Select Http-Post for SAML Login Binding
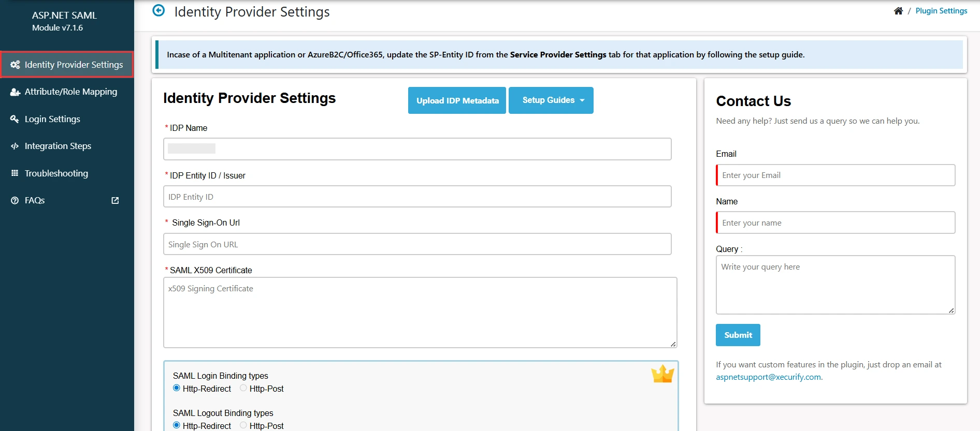This screenshot has width=980, height=431. (243, 388)
